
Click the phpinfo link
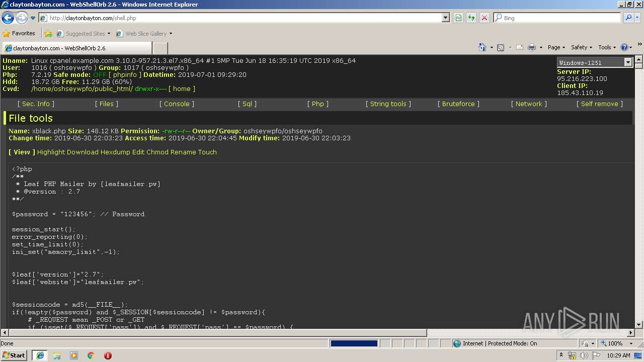pyautogui.click(x=126, y=74)
